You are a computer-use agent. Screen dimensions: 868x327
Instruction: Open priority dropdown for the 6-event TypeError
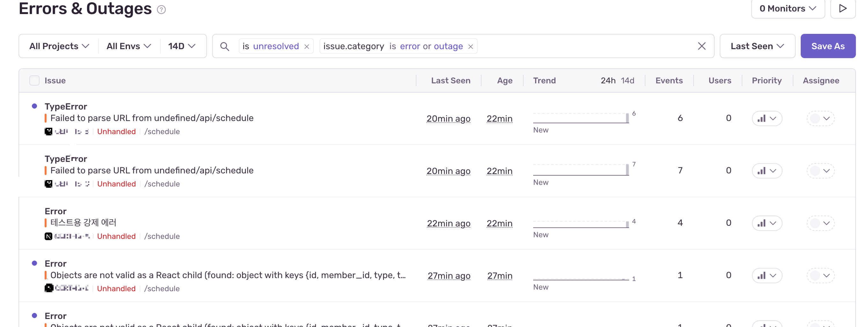tap(767, 118)
